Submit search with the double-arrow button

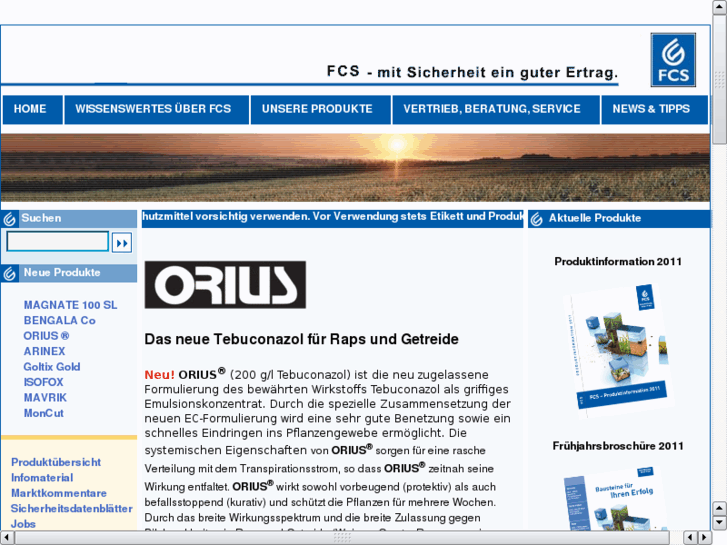click(122, 243)
